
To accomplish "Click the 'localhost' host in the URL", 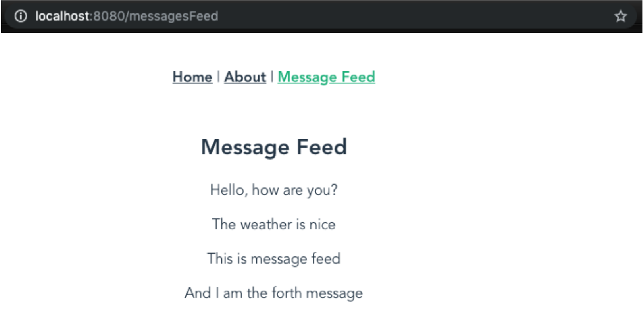I will coord(63,16).
